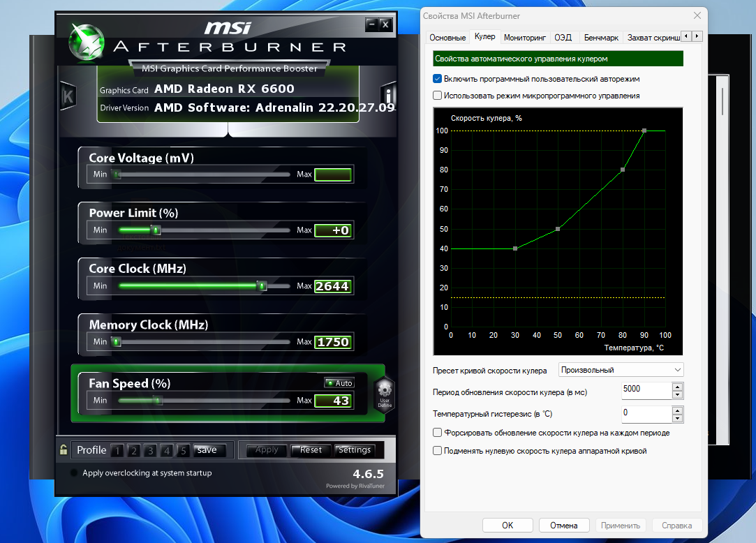Click the Kombustor K icon on left
Screen dimensions: 756x543
click(68, 96)
